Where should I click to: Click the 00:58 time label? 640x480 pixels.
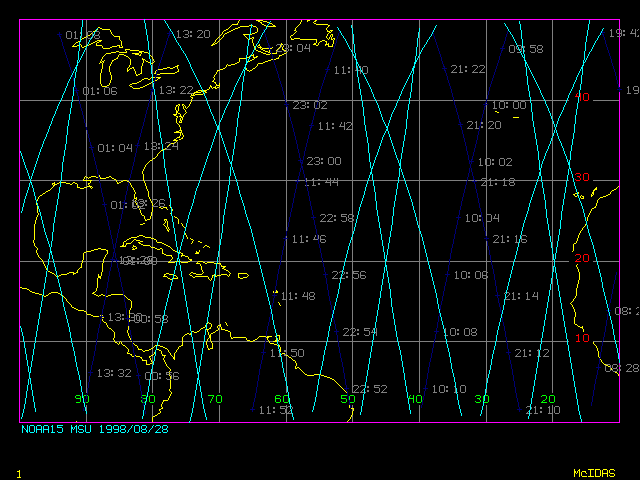click(151, 319)
